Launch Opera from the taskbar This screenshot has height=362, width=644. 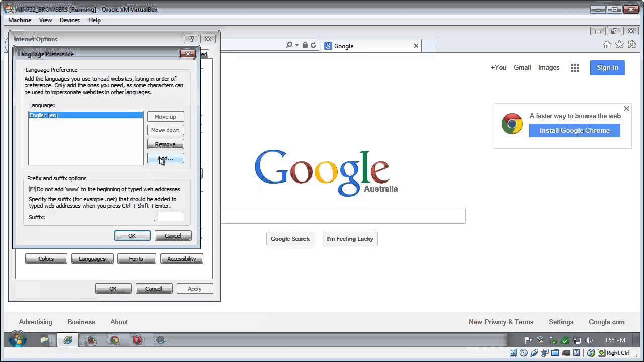pos(137,340)
